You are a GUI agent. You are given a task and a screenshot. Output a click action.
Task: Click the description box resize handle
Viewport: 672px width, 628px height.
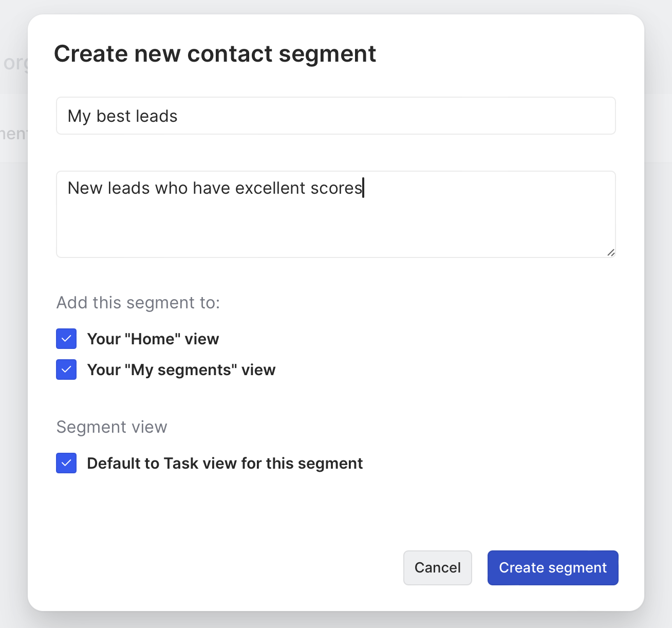click(610, 252)
